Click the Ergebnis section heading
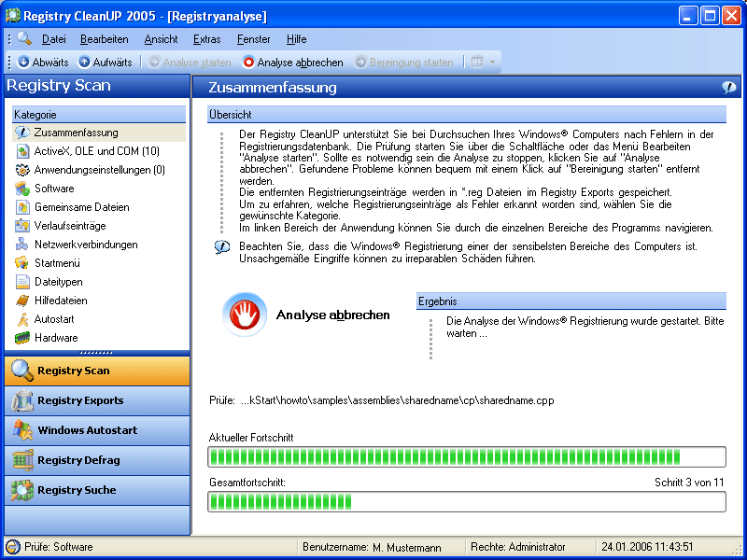This screenshot has width=747, height=560. pyautogui.click(x=571, y=301)
